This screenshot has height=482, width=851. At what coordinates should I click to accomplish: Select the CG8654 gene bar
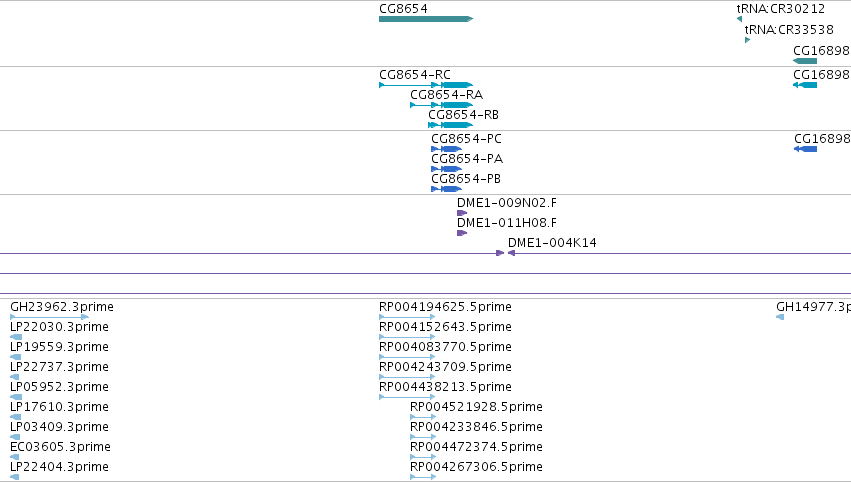pyautogui.click(x=426, y=19)
